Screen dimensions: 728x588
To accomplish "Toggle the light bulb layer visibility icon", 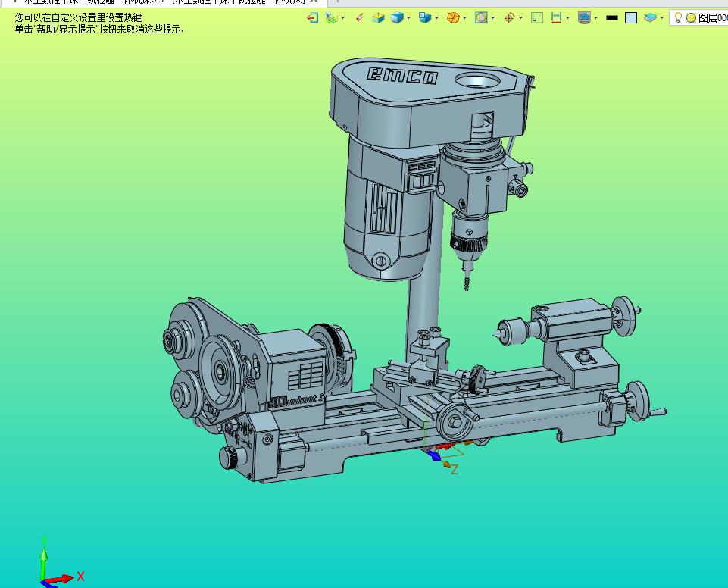I will click(x=679, y=17).
